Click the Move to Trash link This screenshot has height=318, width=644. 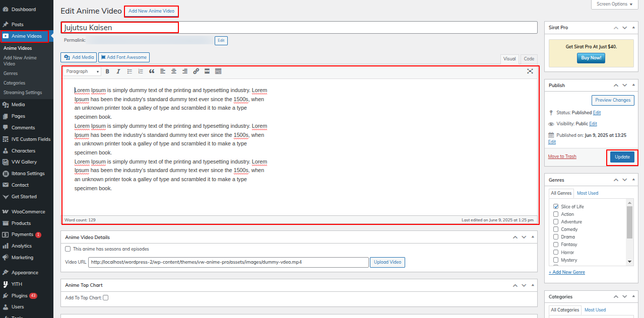562,156
